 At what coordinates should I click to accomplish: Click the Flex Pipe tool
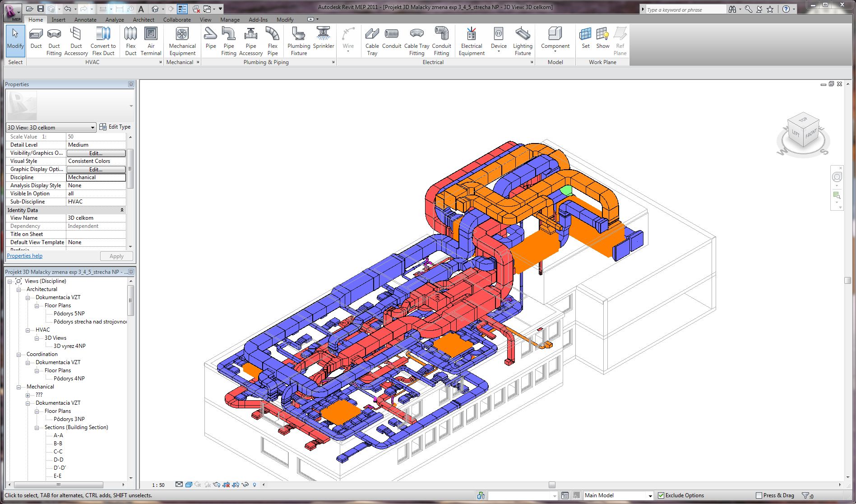273,41
